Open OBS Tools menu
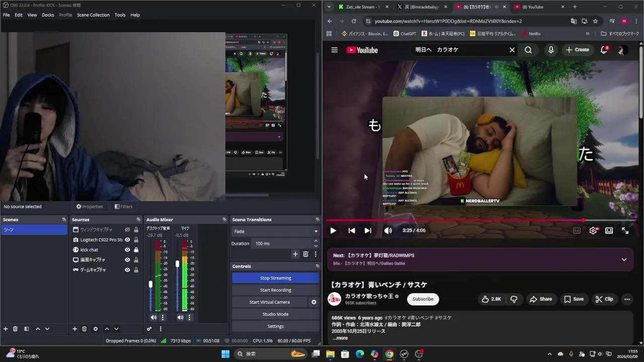 [x=120, y=15]
